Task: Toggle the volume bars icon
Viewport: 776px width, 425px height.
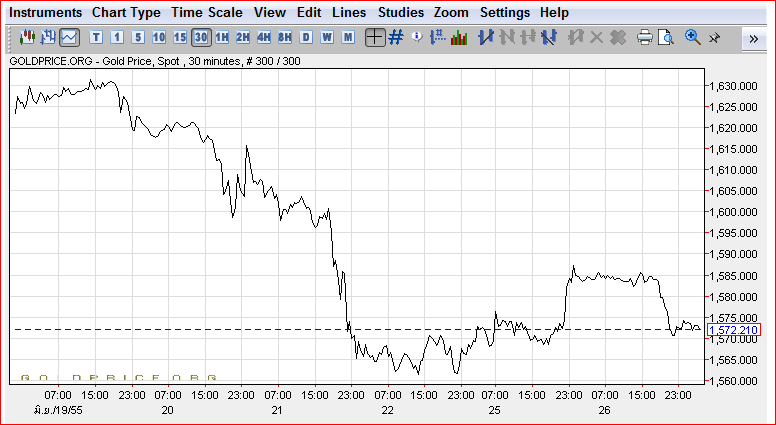Action: point(459,37)
